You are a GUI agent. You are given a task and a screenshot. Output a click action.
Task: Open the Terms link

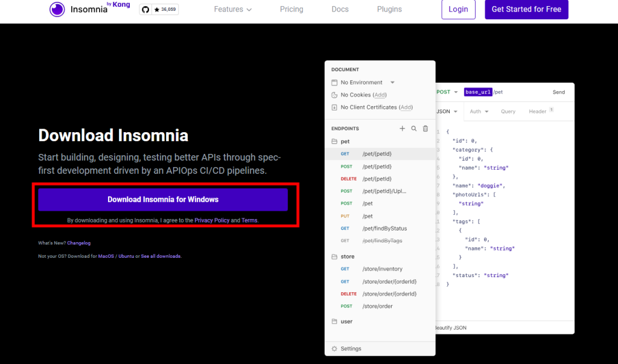(249, 220)
